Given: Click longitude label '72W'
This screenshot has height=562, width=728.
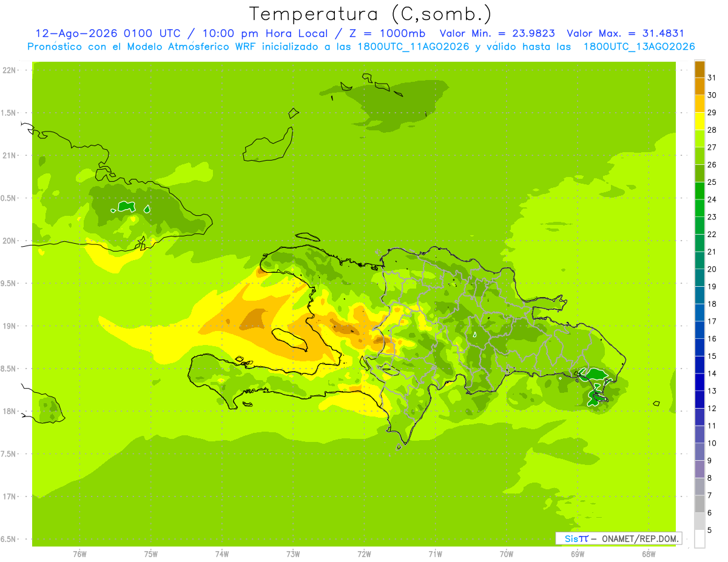Looking at the screenshot, I should coord(364,554).
